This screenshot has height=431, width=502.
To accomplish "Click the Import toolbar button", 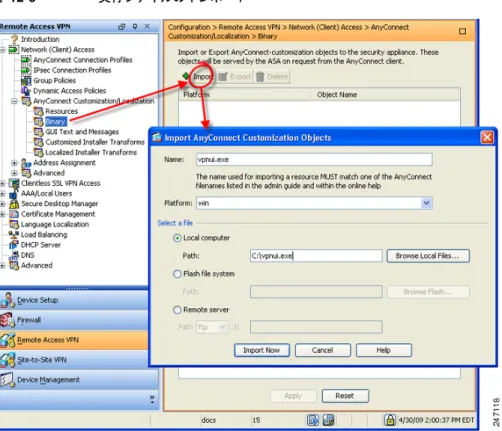I will (198, 77).
